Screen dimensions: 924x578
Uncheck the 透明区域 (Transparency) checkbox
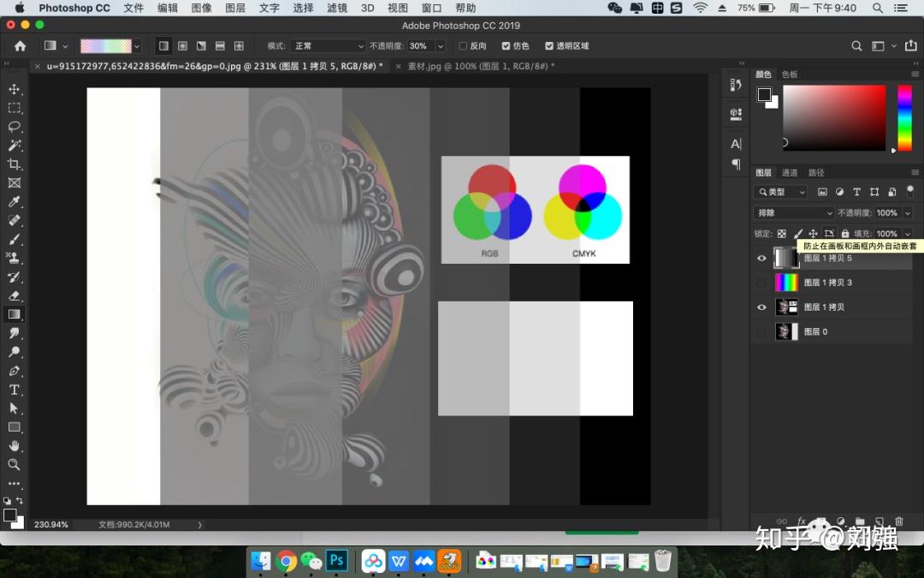point(549,46)
